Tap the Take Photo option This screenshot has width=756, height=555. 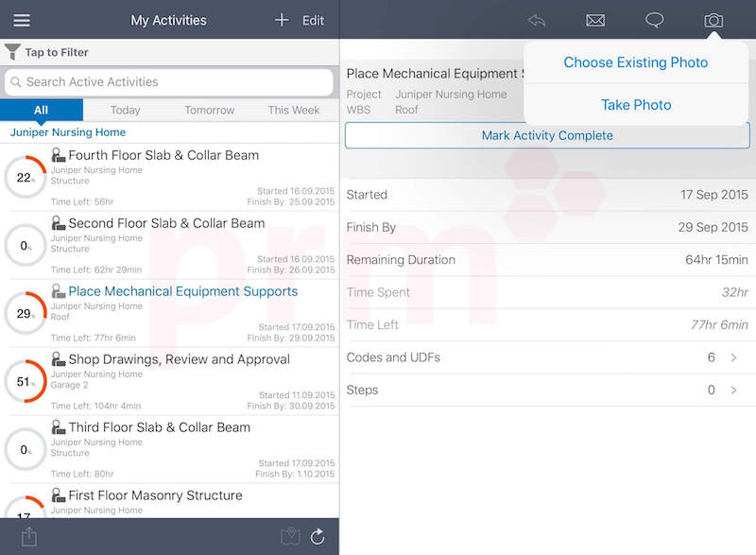pyautogui.click(x=635, y=105)
